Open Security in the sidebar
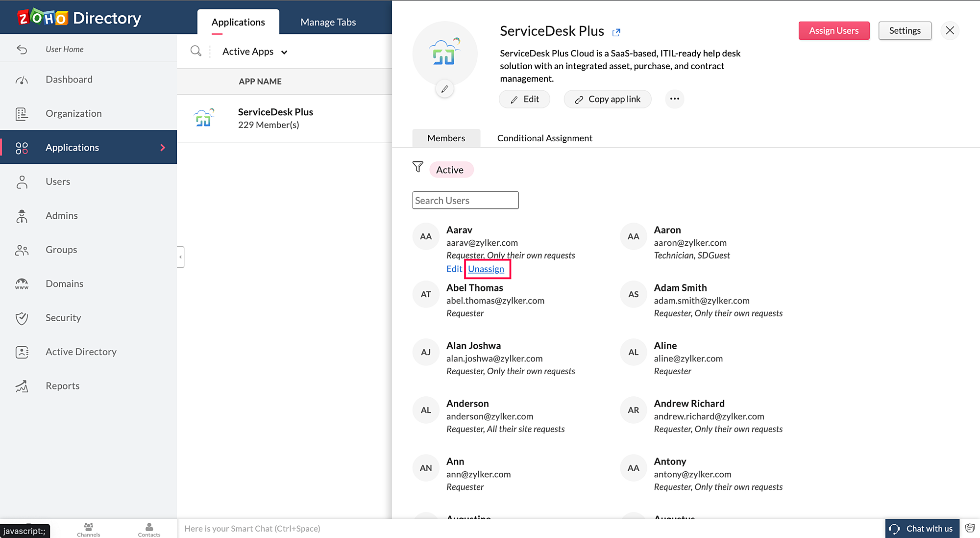Screen dimensions: 980x538 click(x=63, y=318)
